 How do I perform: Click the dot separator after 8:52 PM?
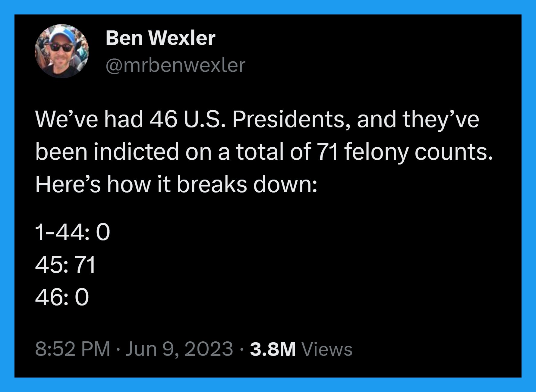(118, 350)
